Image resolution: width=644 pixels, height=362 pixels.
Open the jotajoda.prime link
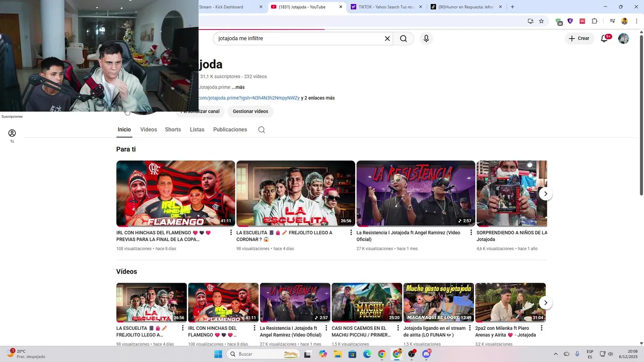tap(249, 98)
